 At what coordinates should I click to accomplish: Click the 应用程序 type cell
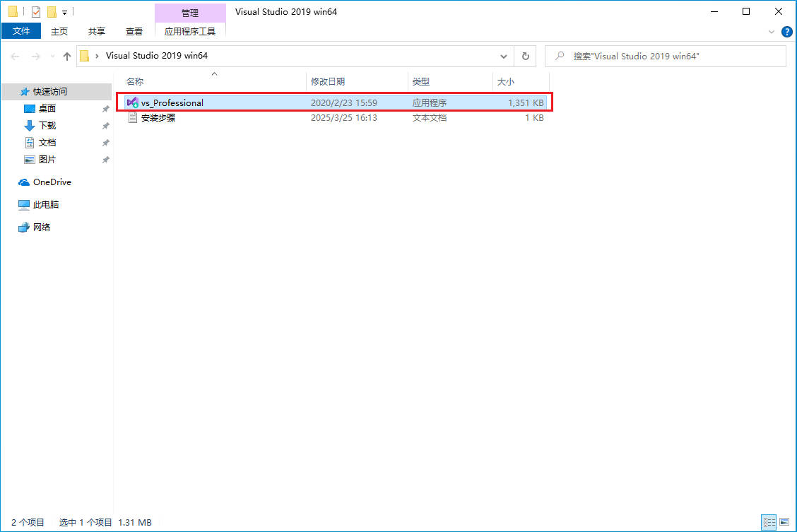(x=430, y=102)
